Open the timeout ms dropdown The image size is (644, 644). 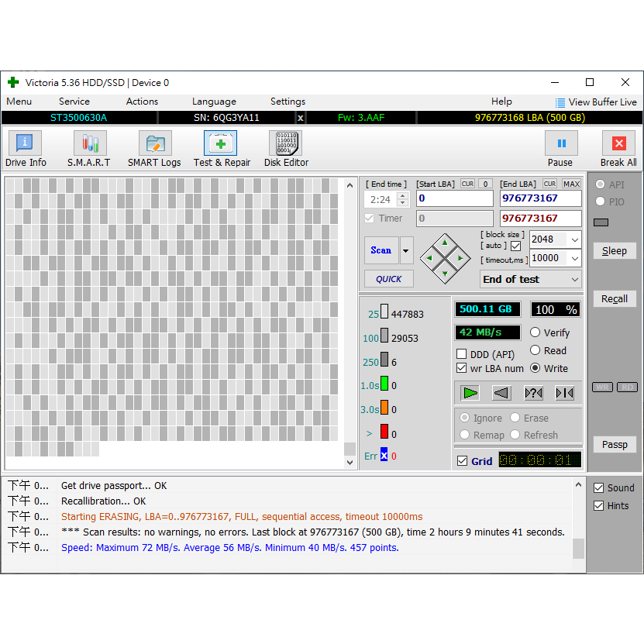(x=574, y=259)
